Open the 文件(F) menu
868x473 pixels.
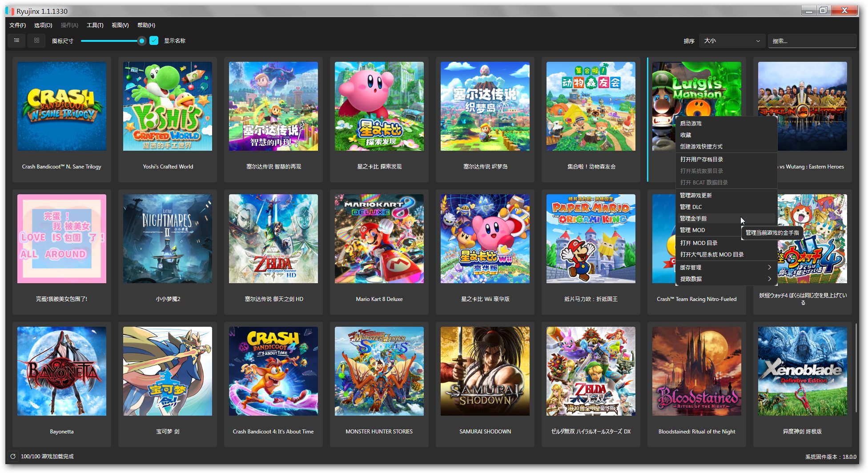tap(17, 25)
